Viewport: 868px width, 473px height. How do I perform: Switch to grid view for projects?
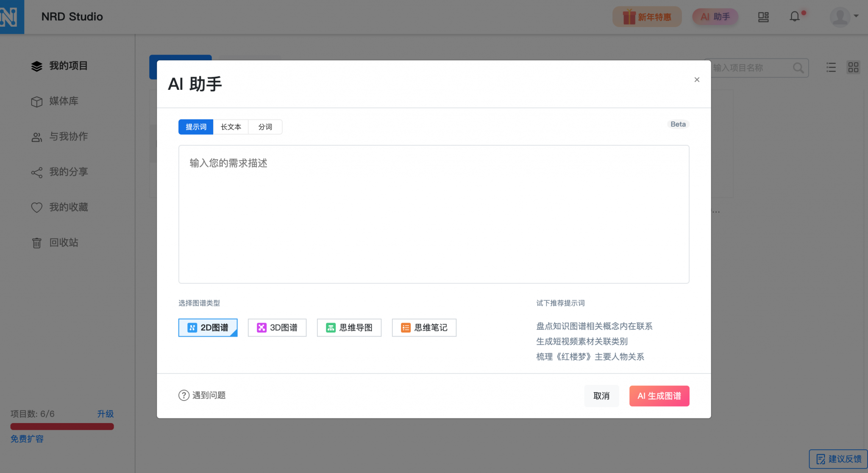[854, 67]
